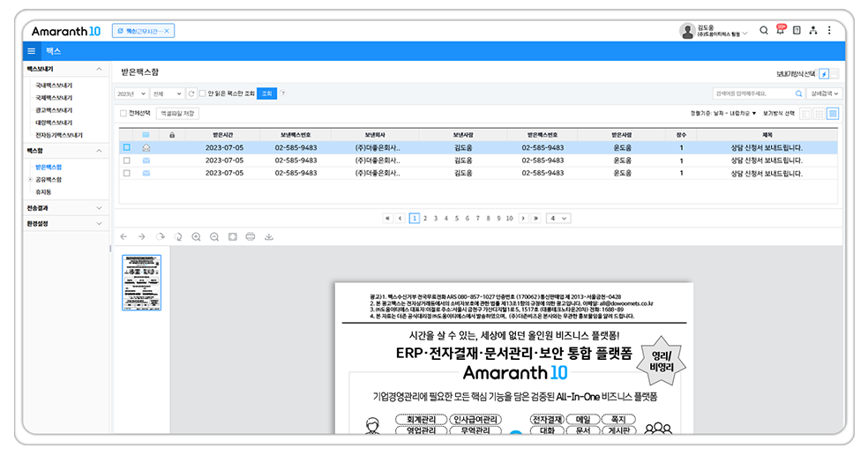Check the second fax row checkbox
Image resolution: width=868 pixels, height=456 pixels.
click(127, 161)
